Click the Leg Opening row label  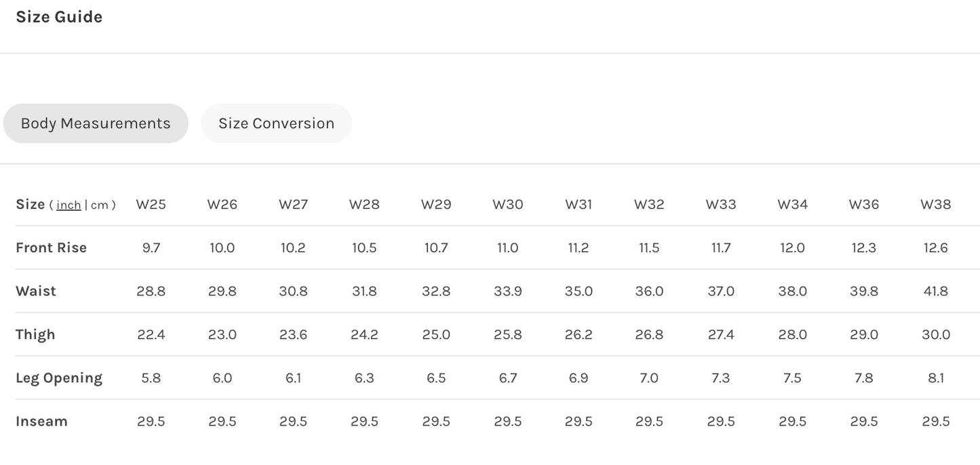point(59,378)
